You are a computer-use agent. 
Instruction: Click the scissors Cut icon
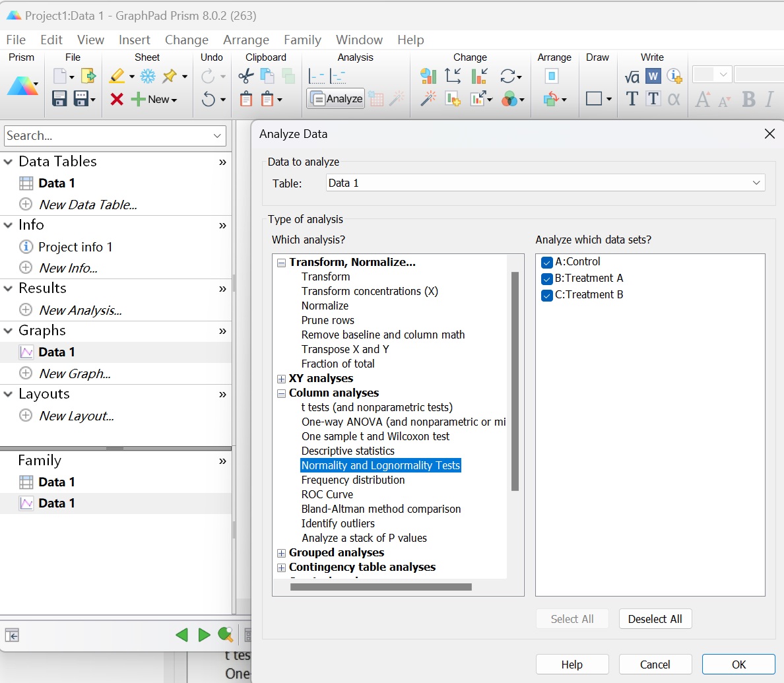point(245,77)
